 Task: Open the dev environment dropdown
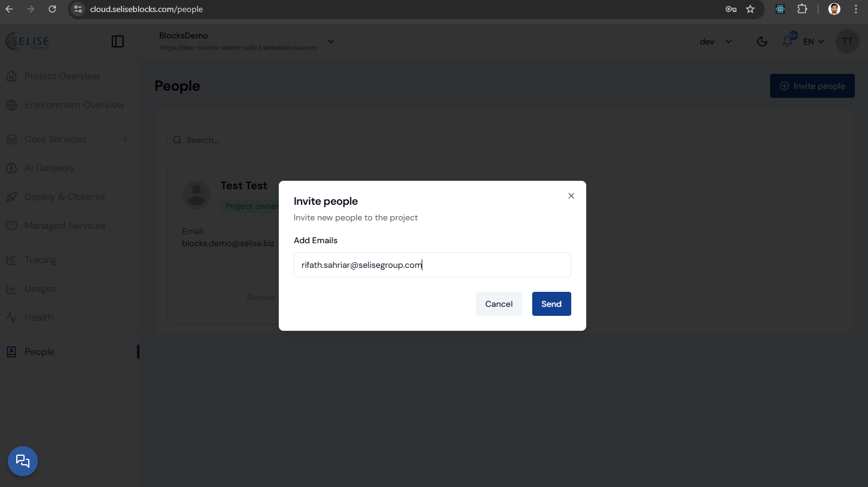[715, 41]
